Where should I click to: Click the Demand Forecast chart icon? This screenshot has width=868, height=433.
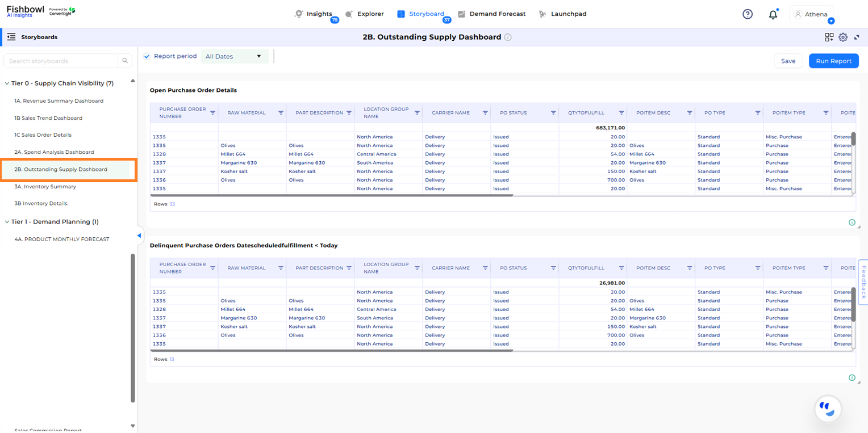(x=460, y=14)
